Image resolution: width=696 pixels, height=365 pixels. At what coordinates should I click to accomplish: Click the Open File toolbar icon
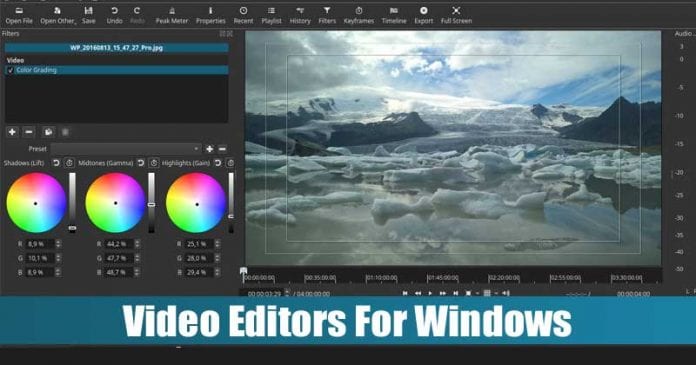[19, 15]
